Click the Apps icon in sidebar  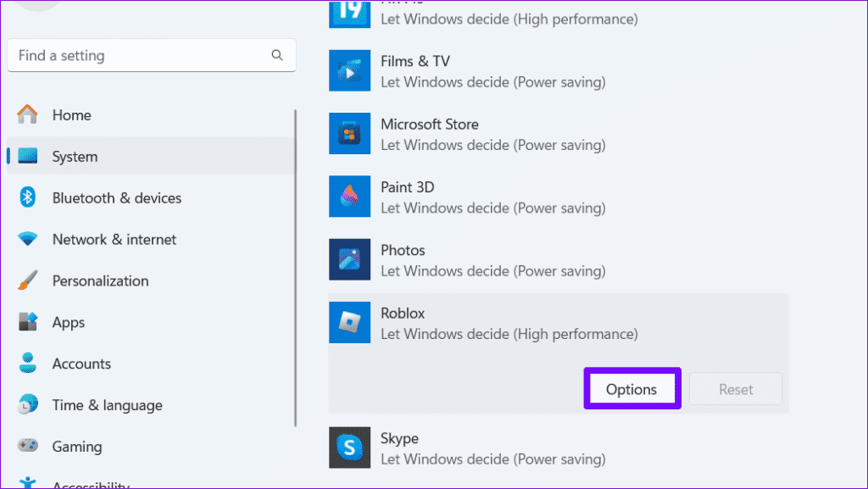pyautogui.click(x=27, y=321)
